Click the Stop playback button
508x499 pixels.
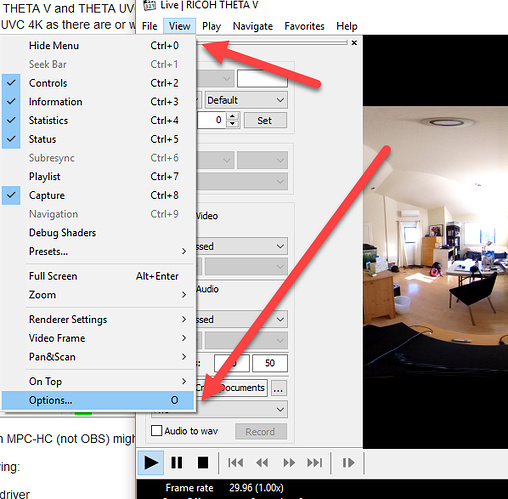pyautogui.click(x=203, y=463)
